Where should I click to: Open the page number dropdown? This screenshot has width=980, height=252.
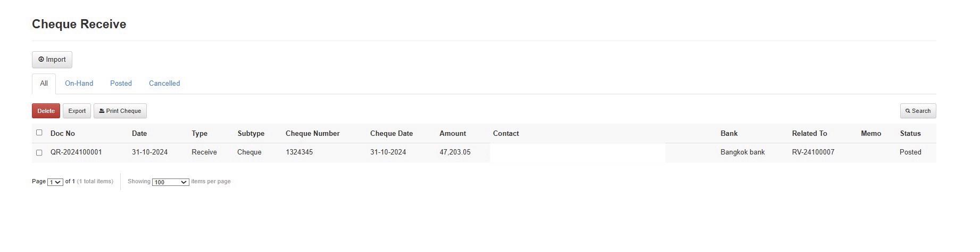[55, 182]
